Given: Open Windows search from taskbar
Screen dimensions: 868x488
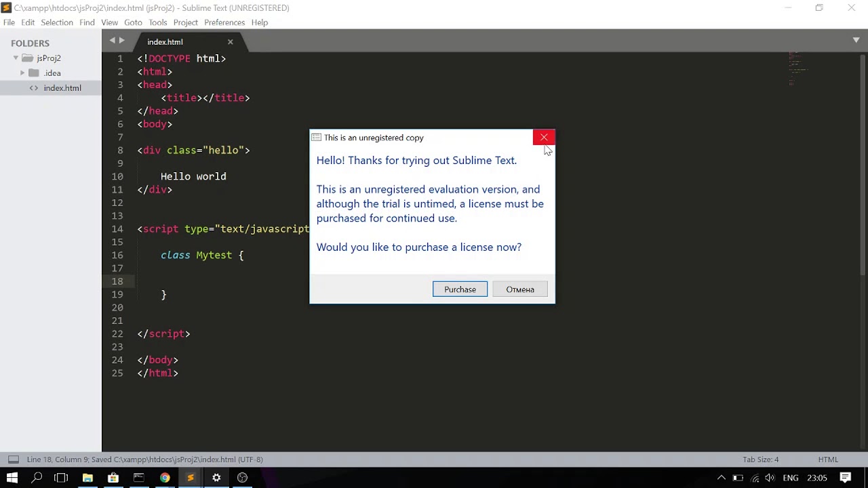Looking at the screenshot, I should click(37, 478).
